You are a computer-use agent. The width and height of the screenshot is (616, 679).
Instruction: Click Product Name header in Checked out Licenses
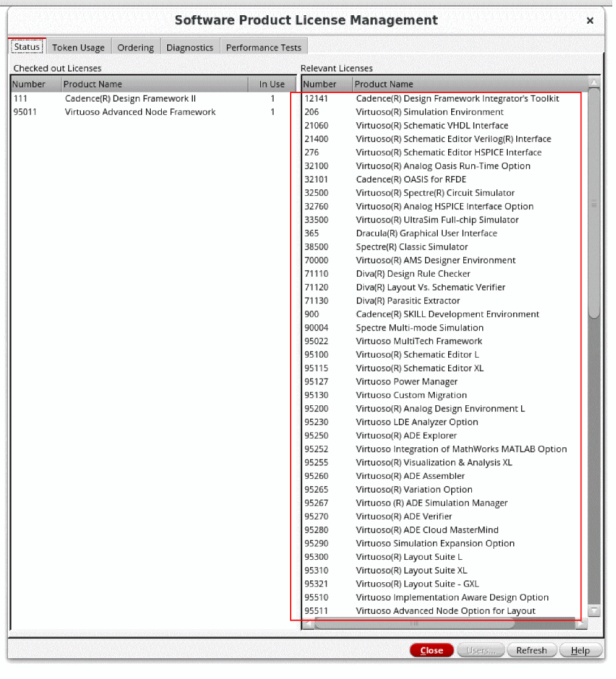156,85
